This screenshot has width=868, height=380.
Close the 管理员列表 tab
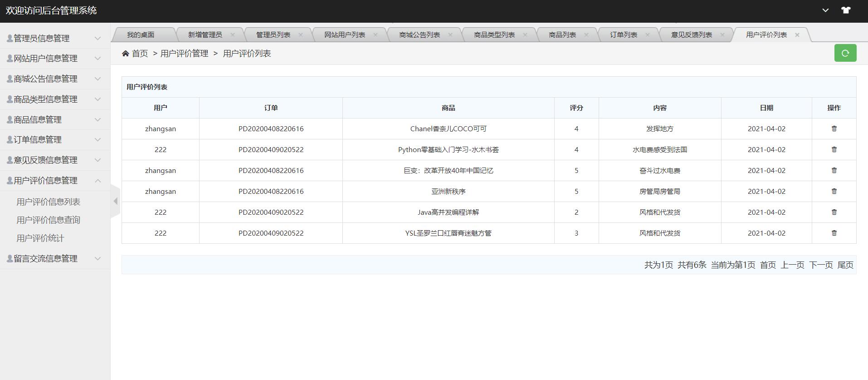[x=301, y=35]
